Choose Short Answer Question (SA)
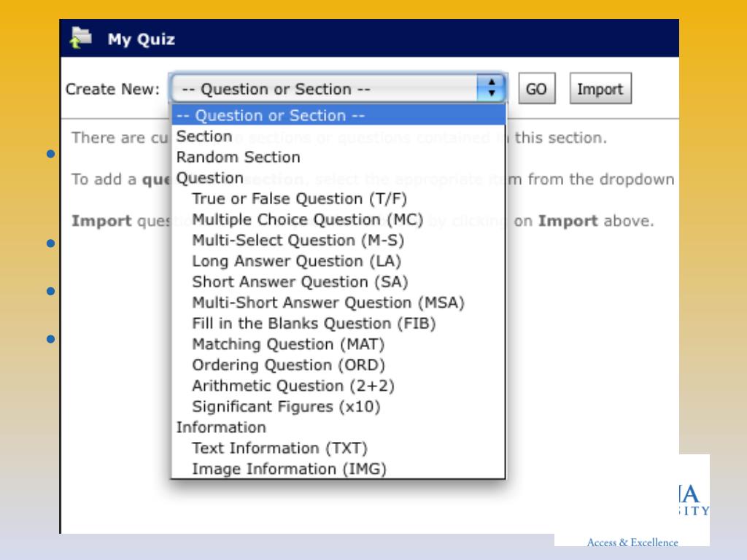Image resolution: width=747 pixels, height=560 pixels. point(338,282)
